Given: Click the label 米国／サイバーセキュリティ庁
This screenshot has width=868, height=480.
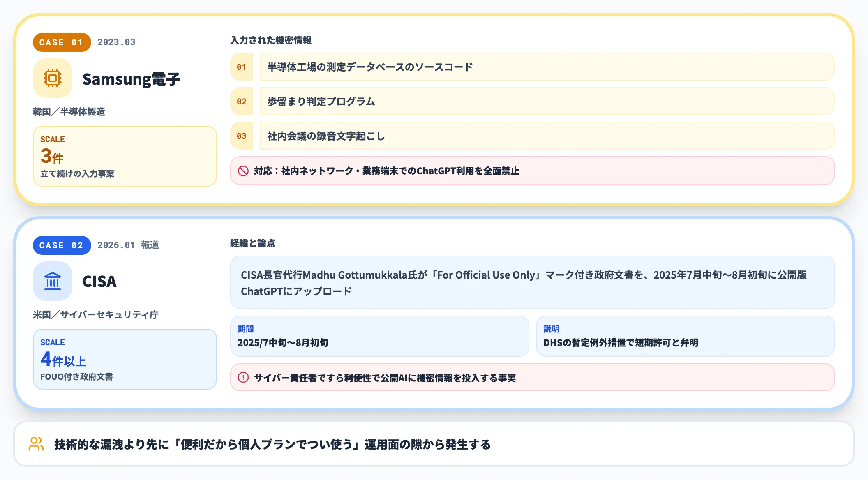Looking at the screenshot, I should [96, 315].
